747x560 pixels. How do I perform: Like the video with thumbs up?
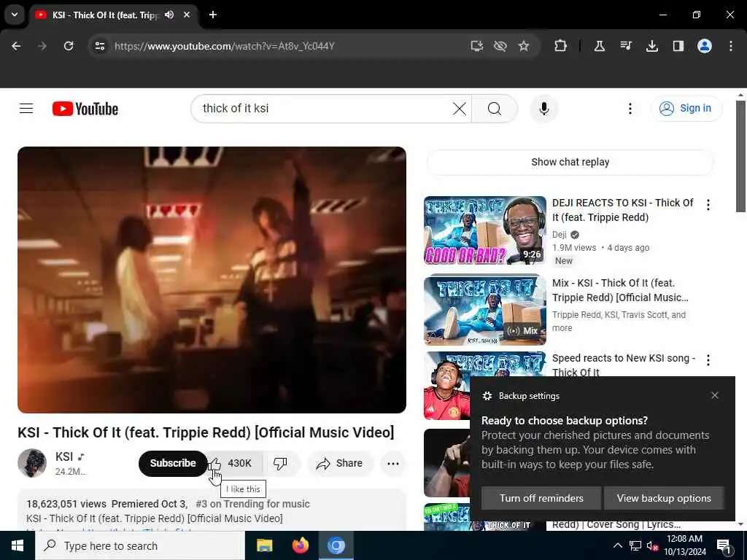(x=234, y=463)
